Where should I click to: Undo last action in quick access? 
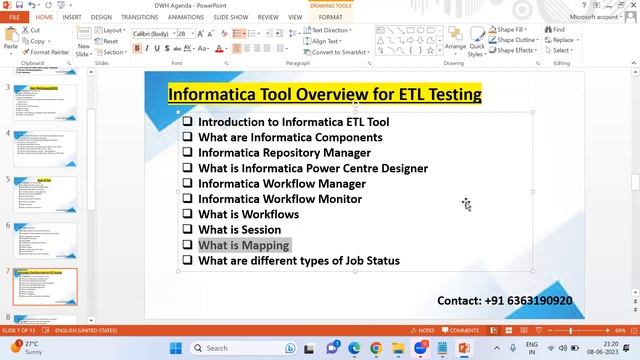(32, 5)
